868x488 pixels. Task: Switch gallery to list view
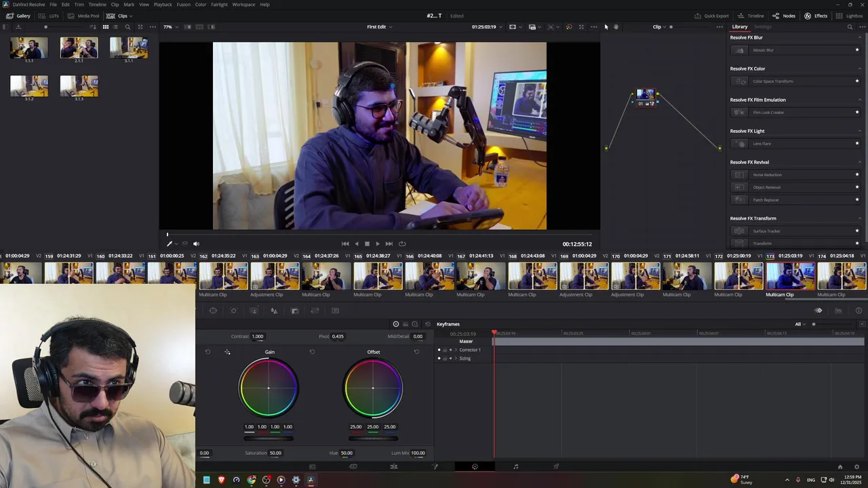[x=116, y=27]
